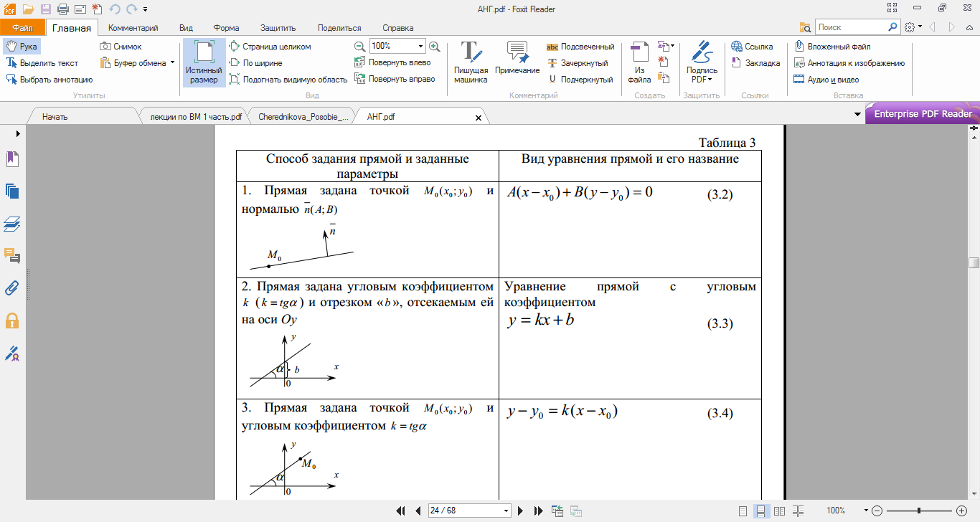Switch to the Поделиться ribbon tab
This screenshot has height=522, width=980.
click(339, 28)
